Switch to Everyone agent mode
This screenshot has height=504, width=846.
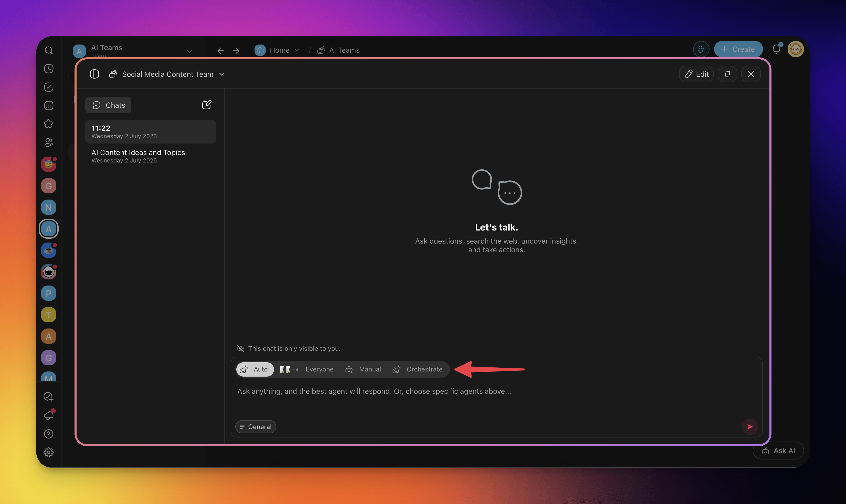[x=306, y=369]
